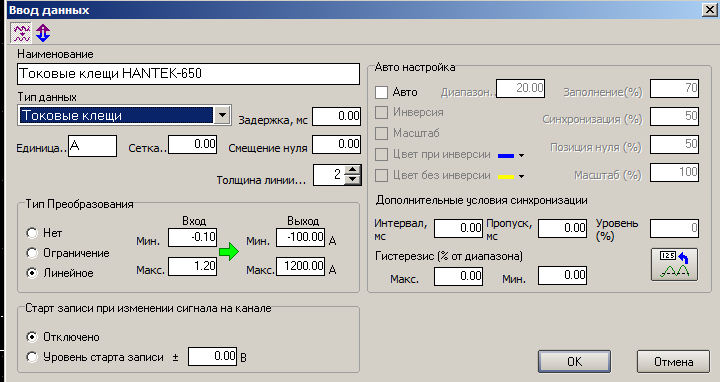The image size is (720, 382).
Task: Open the Тип данных dropdown arrow
Action: click(x=222, y=115)
